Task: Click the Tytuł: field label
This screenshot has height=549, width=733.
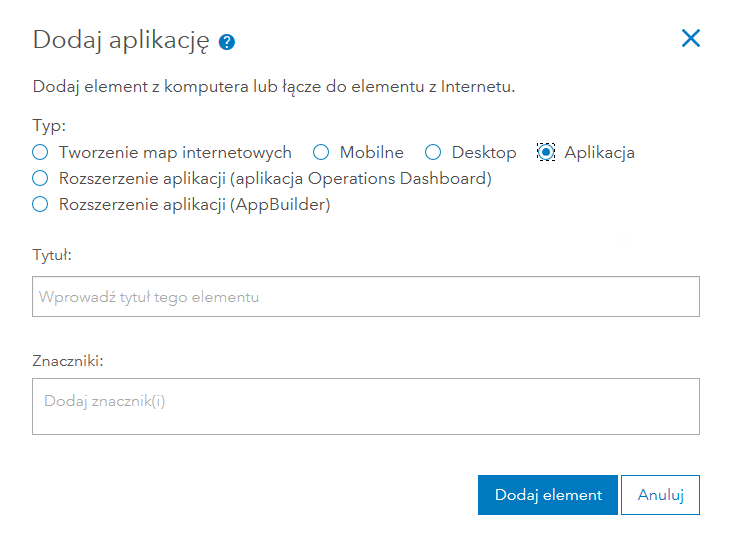Action: pos(52,255)
